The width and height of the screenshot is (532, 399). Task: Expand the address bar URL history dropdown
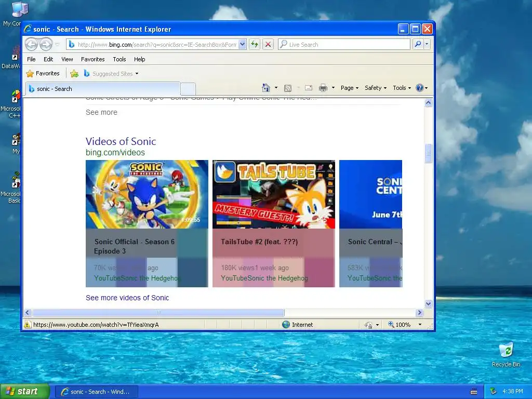[242, 45]
